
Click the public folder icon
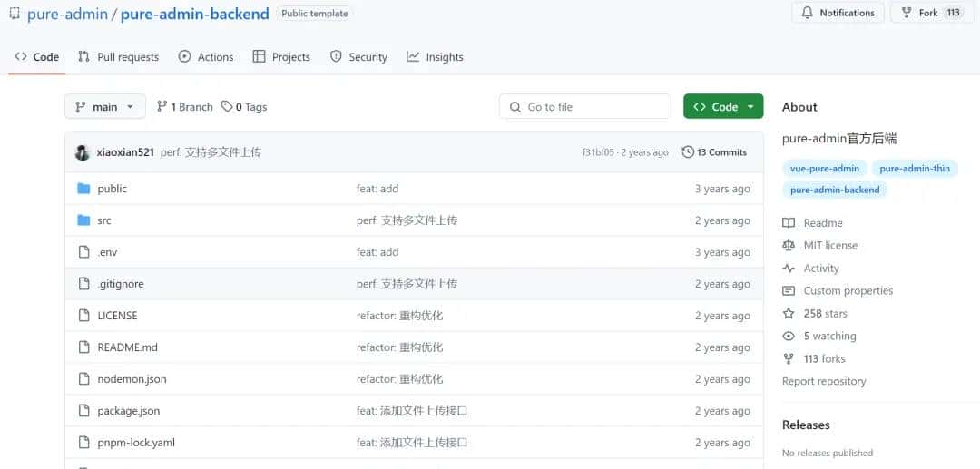coord(83,189)
